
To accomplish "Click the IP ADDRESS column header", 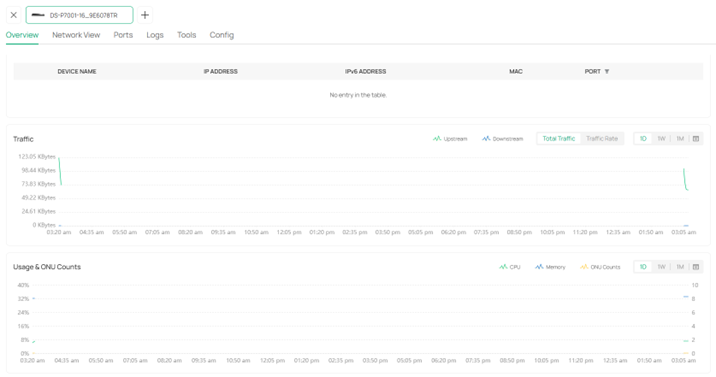I will coord(221,72).
